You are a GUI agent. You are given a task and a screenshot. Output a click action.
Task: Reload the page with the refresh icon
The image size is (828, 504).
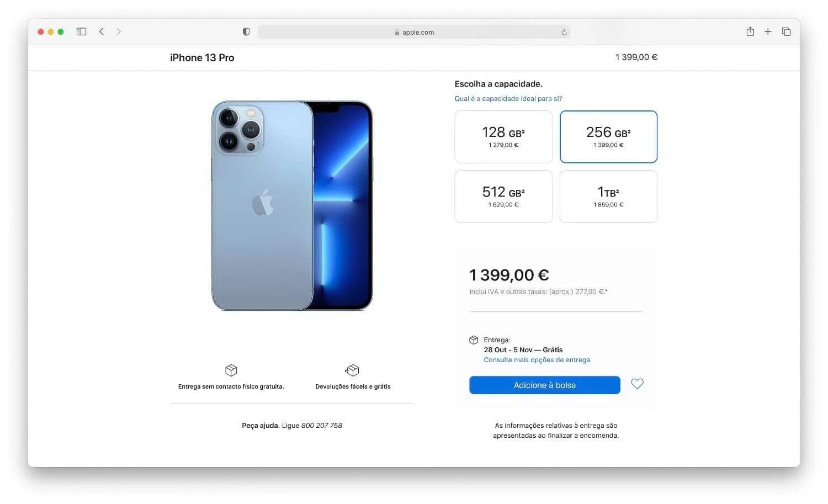[x=564, y=32]
